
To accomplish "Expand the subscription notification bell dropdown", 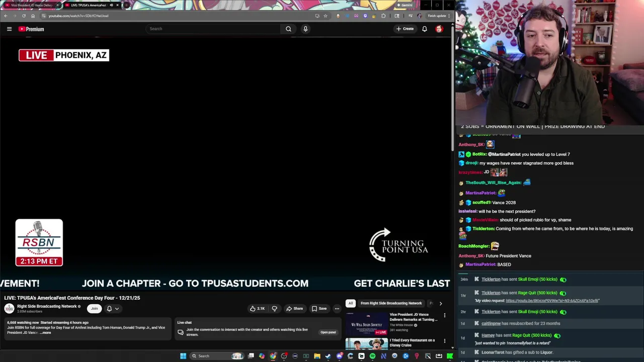I will pos(113,309).
